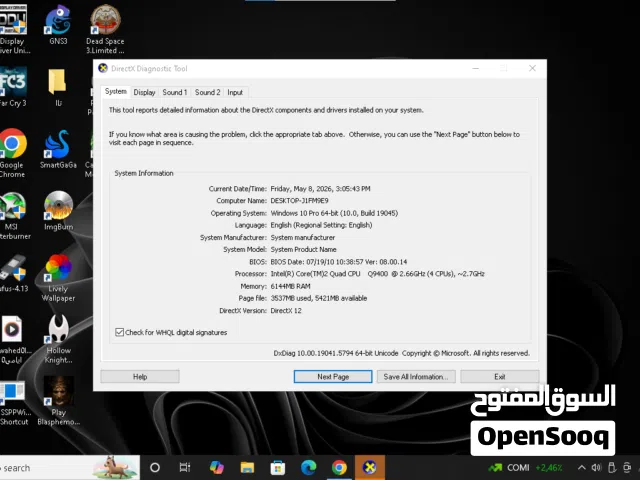Image resolution: width=640 pixels, height=480 pixels.
Task: Click the Operating System value Windows 10 Pro
Action: pos(334,213)
